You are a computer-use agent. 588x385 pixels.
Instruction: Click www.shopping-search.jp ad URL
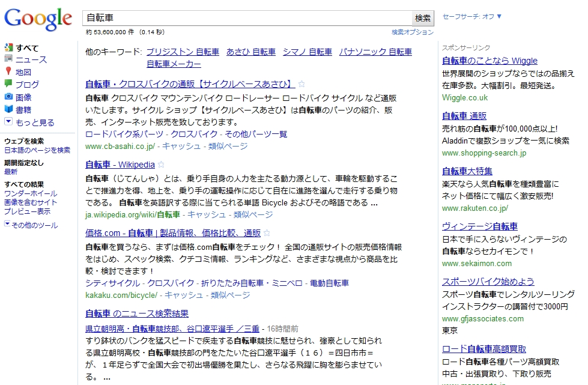pos(483,153)
